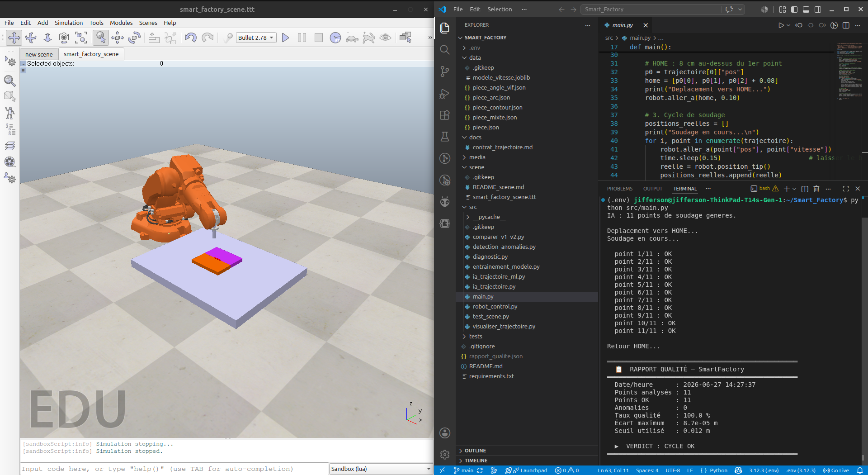
Task: Run Python file with the play button
Action: click(x=781, y=25)
